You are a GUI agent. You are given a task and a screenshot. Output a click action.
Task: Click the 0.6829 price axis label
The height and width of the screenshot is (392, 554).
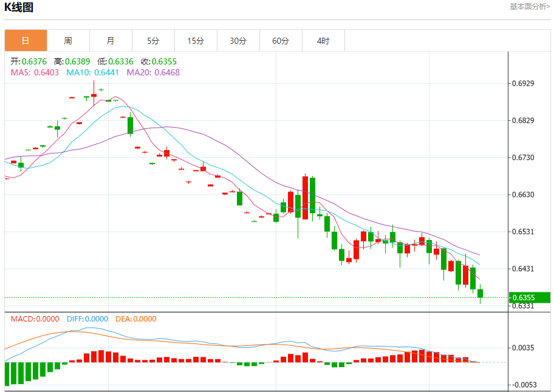(523, 120)
